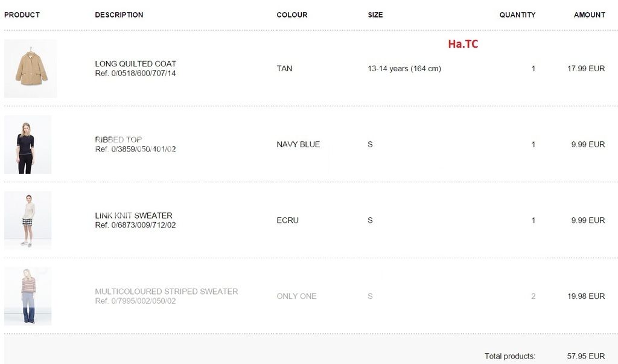Select the 13-14 years size text
The image size is (618, 364).
tap(404, 69)
